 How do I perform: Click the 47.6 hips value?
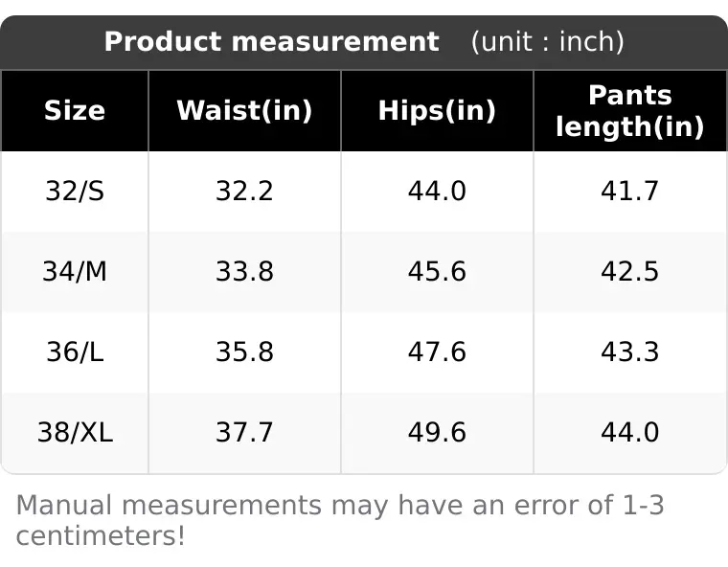click(x=437, y=352)
